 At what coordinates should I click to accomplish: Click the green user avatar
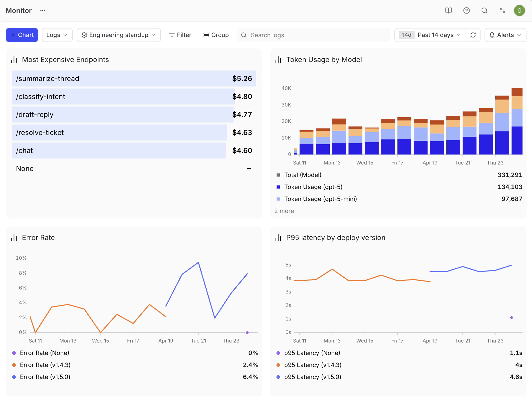tap(519, 10)
